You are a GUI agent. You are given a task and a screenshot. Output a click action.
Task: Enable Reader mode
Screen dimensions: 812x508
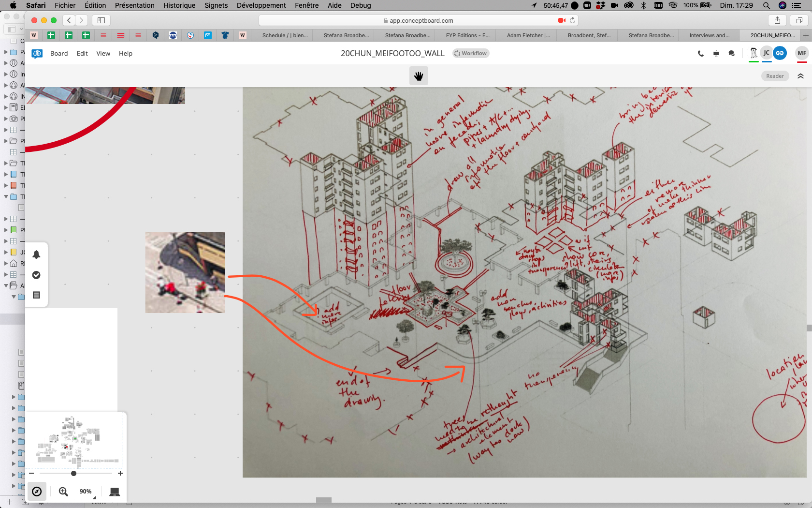point(775,75)
